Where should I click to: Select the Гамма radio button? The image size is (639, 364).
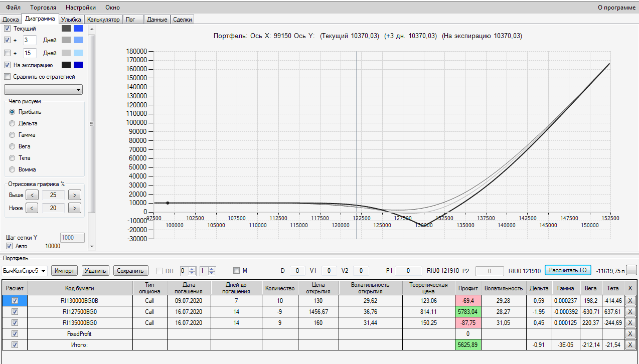13,135
